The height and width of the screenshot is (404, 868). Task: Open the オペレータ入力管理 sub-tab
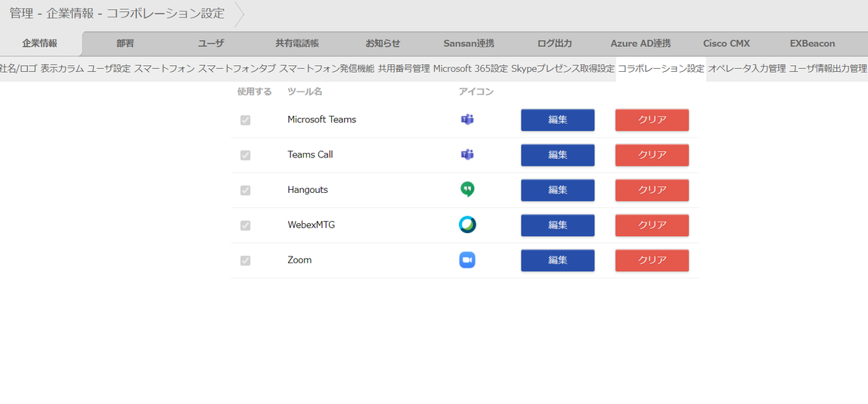(747, 69)
